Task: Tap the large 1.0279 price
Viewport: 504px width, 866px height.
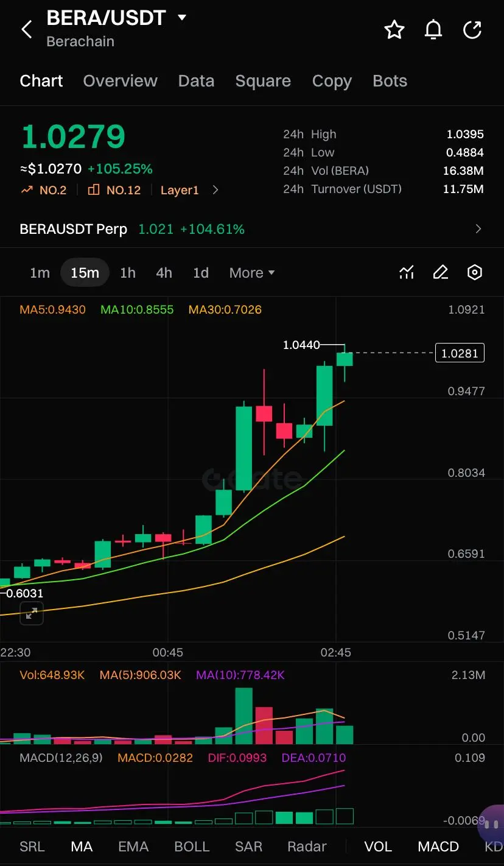Action: pyautogui.click(x=73, y=136)
